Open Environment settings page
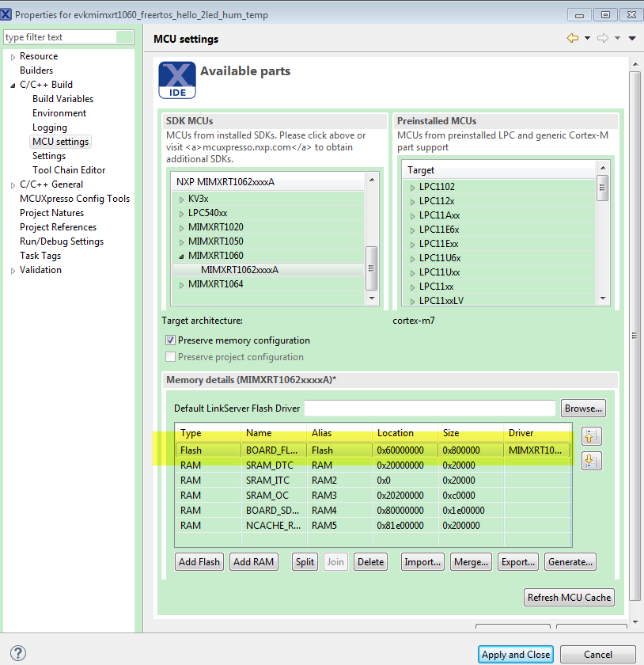 click(59, 113)
